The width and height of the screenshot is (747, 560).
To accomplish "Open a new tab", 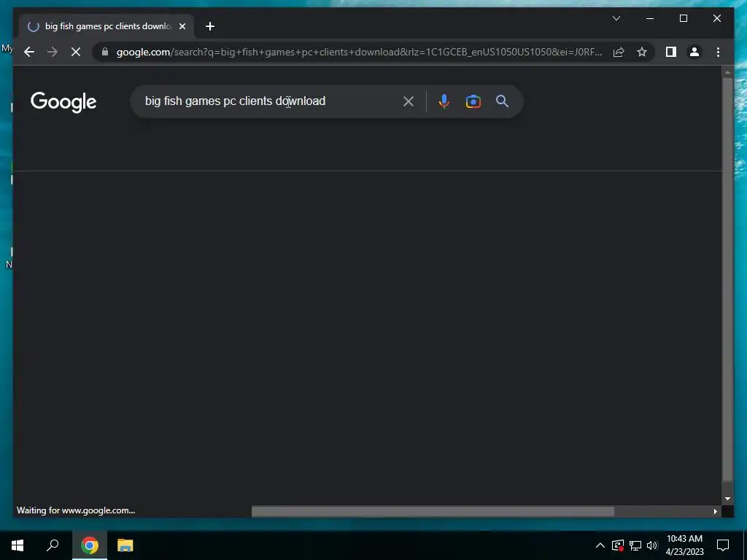I will coord(209,27).
